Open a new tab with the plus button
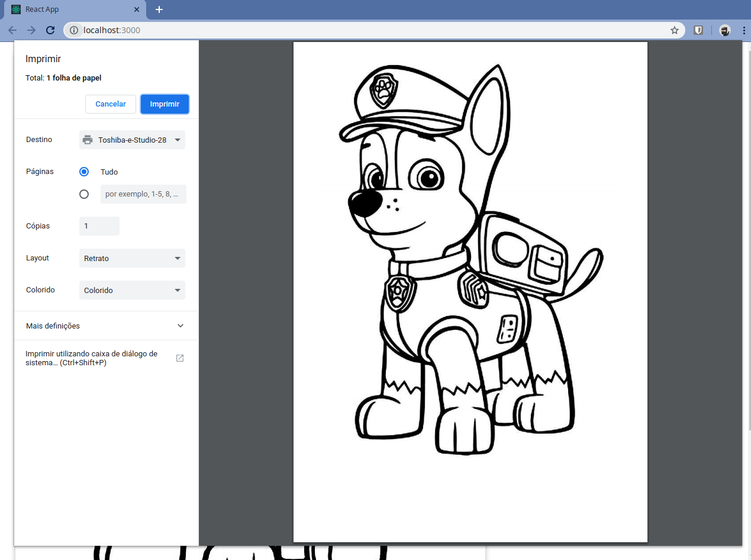Screen dimensions: 751x560 [159, 9]
